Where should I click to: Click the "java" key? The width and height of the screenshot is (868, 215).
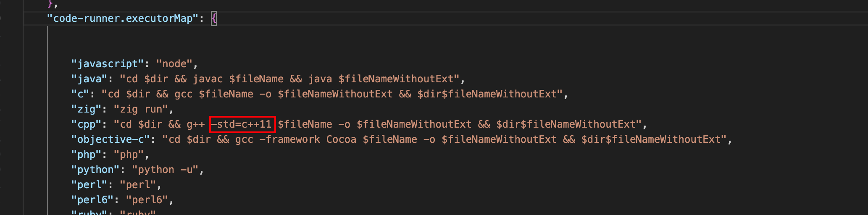[x=89, y=79]
